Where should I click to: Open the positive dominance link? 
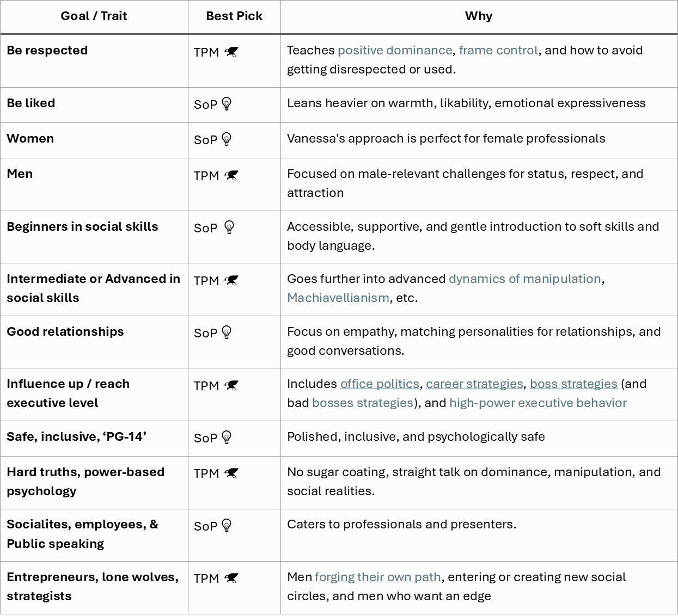[x=395, y=51]
